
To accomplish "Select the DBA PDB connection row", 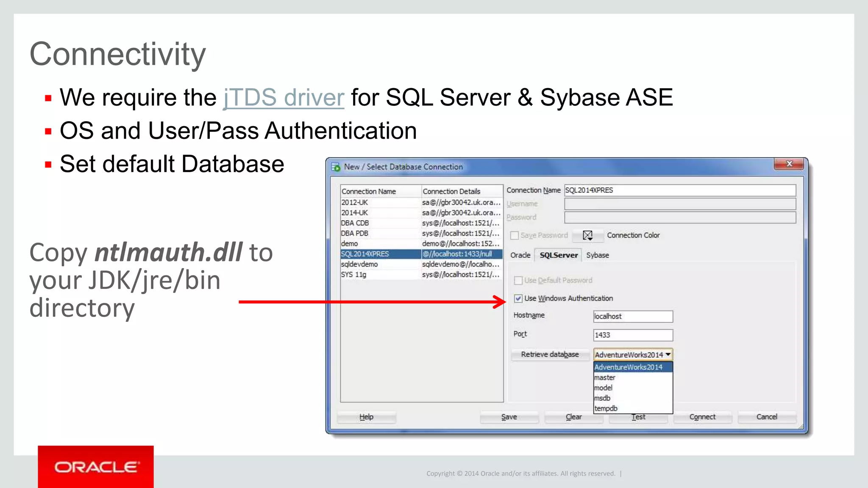I will (422, 233).
